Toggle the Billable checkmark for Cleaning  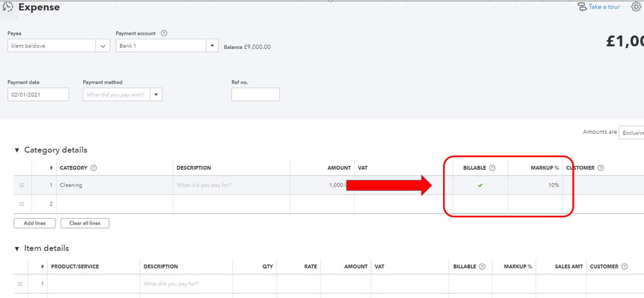tap(480, 185)
